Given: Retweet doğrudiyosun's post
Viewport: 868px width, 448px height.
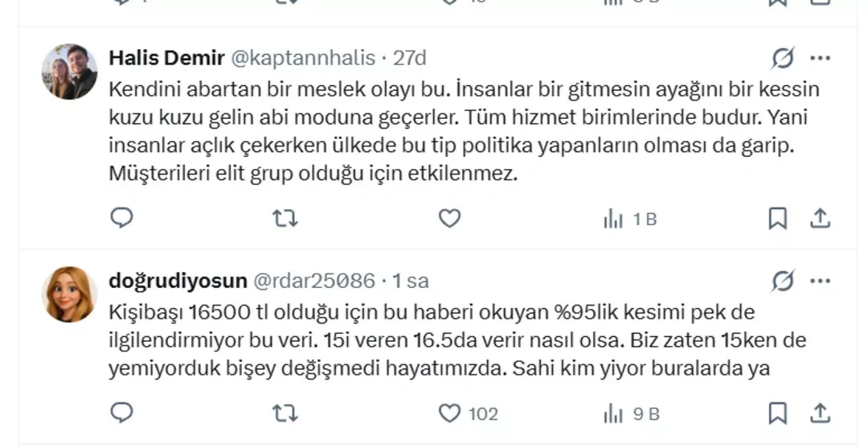Looking at the screenshot, I should tap(285, 413).
